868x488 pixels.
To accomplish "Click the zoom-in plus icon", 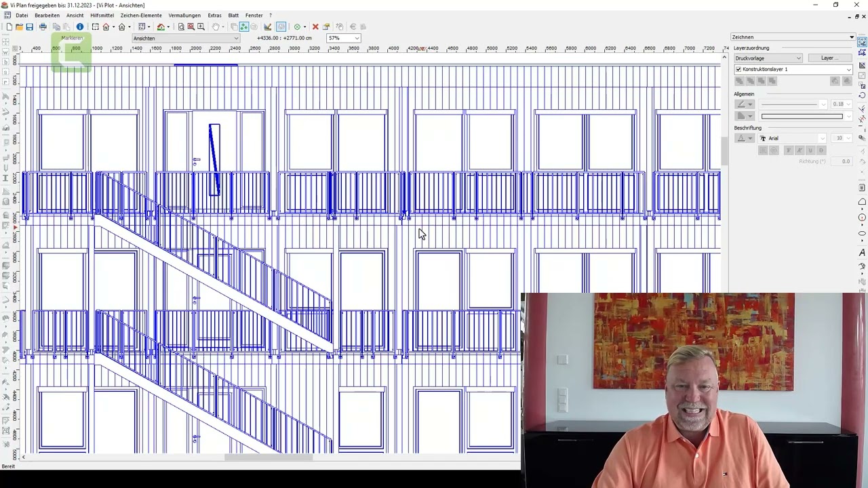I will click(201, 27).
